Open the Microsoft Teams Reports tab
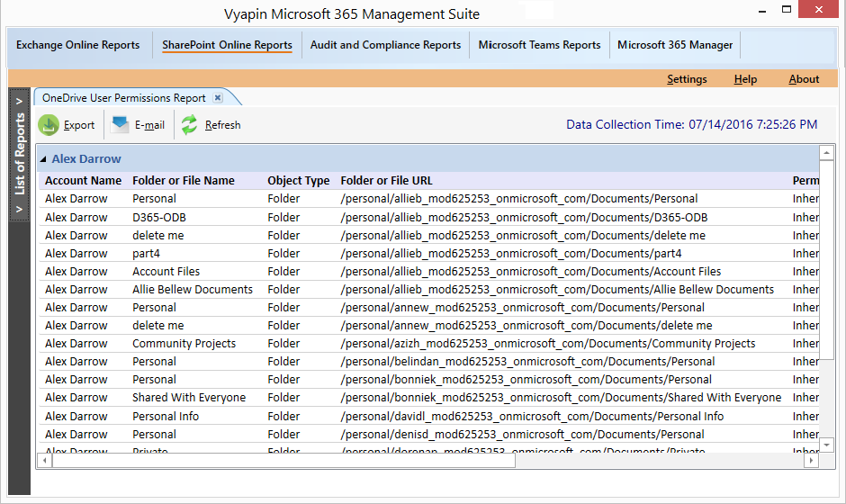 point(539,45)
